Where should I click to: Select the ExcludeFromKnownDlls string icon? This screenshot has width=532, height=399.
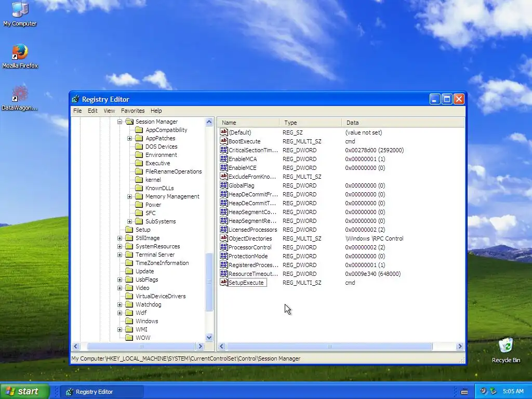[223, 177]
